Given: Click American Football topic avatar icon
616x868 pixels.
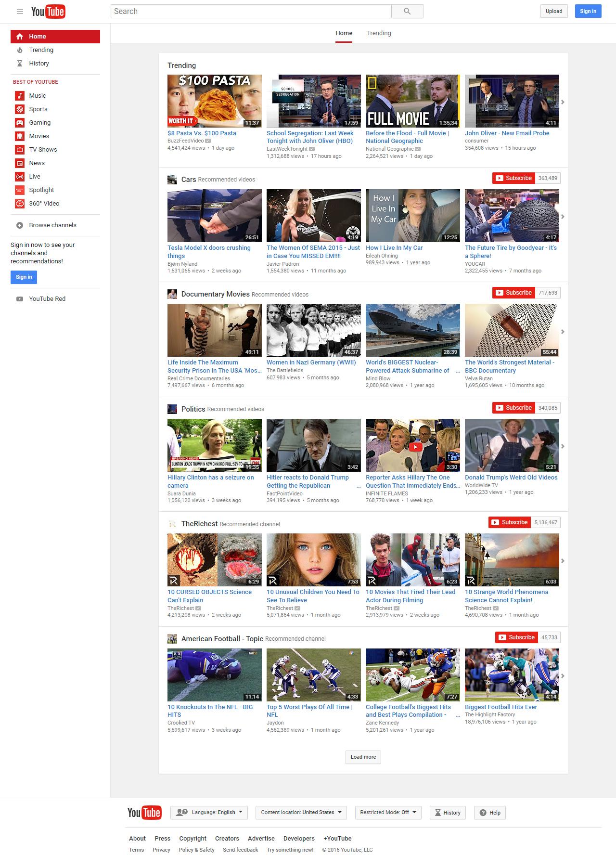Looking at the screenshot, I should pyautogui.click(x=172, y=638).
